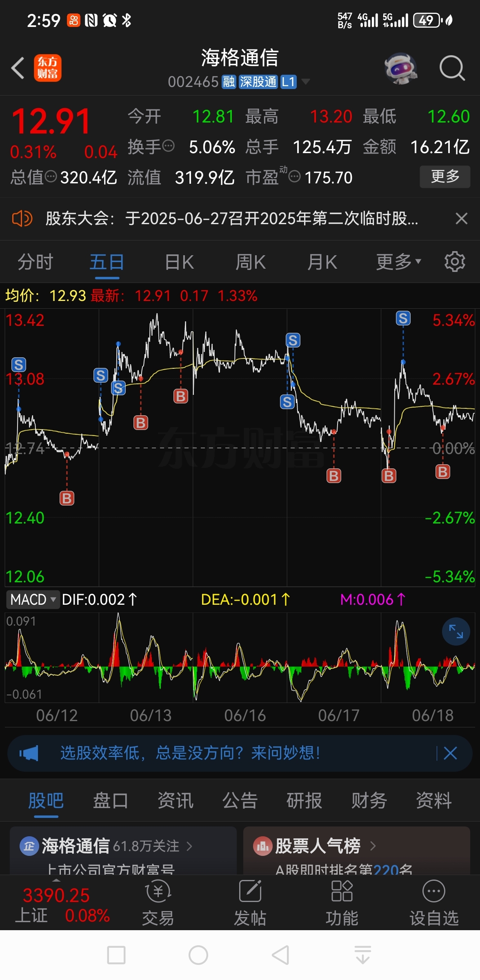Open the MACD indicator dropdown
Screen dimensions: 480x980
click(x=33, y=599)
